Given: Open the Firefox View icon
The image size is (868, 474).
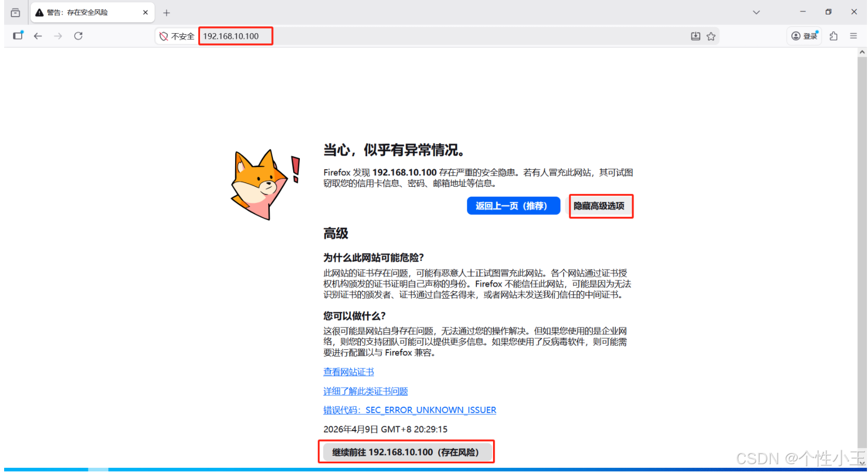Looking at the screenshot, I should (x=16, y=12).
